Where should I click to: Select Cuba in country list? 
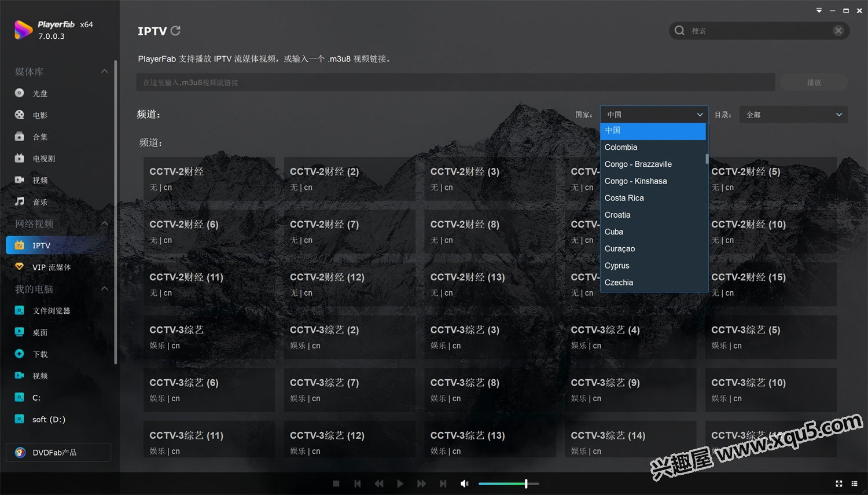coord(653,232)
